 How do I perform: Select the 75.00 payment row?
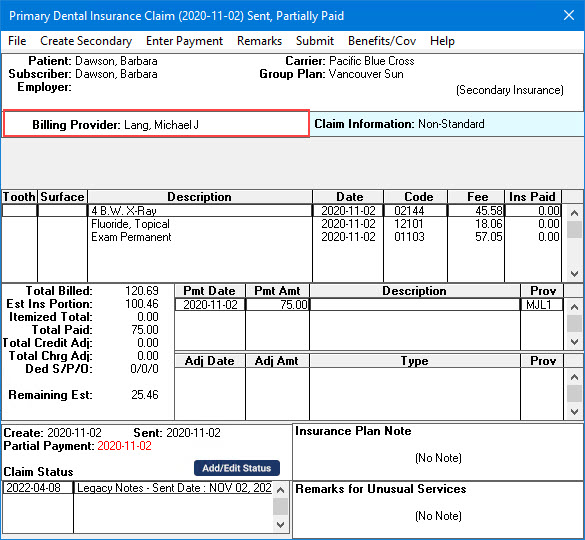(369, 305)
